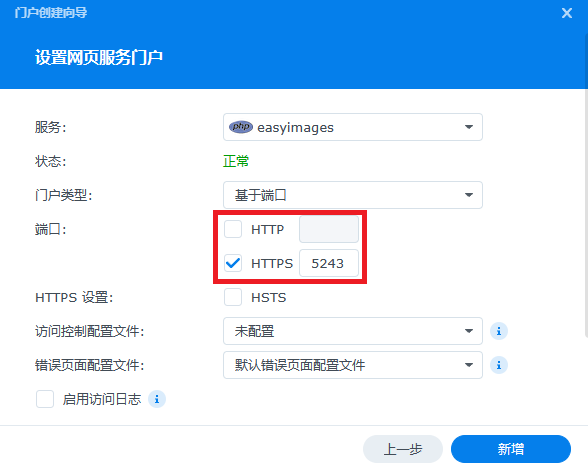This screenshot has width=588, height=468.
Task: Click the HTTPS port field containing 5243
Action: tap(329, 263)
